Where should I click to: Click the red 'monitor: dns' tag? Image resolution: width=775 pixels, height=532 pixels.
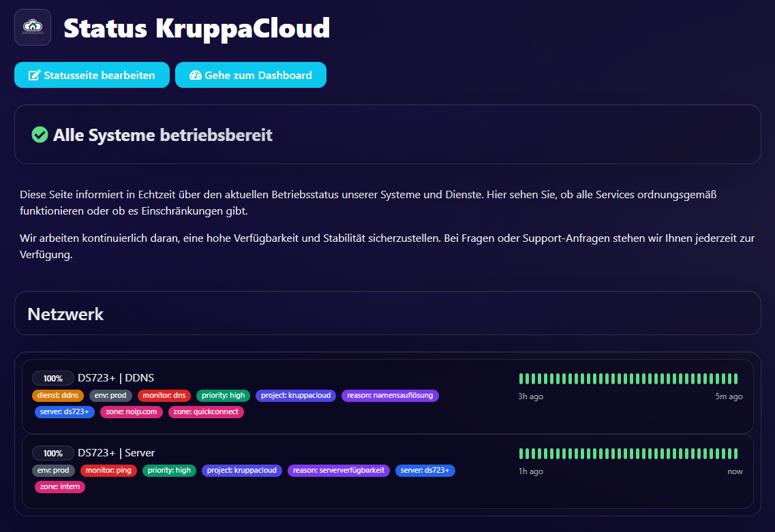point(164,395)
